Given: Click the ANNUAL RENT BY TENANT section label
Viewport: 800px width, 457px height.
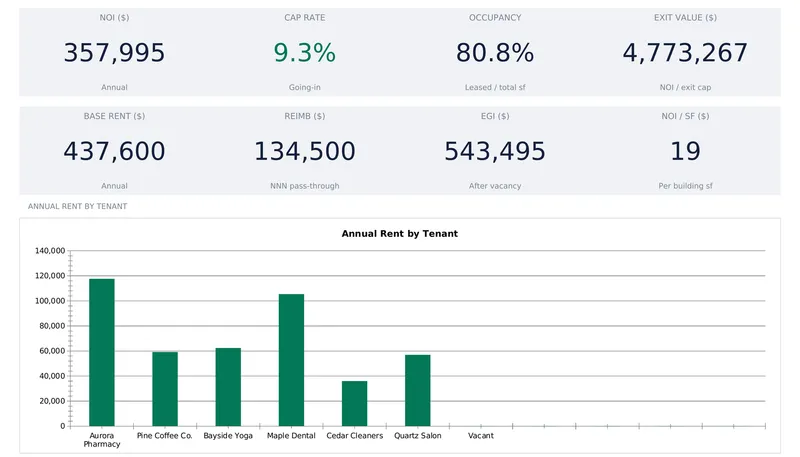Looking at the screenshot, I should [78, 206].
